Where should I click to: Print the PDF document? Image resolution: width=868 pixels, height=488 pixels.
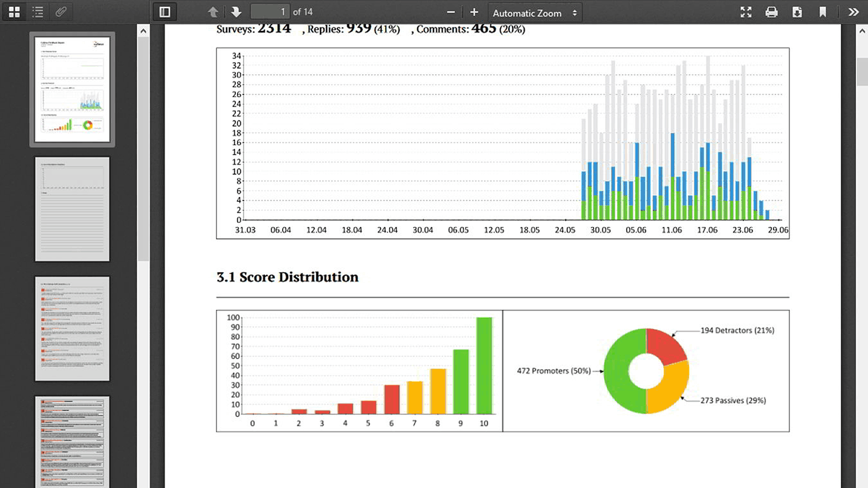click(x=771, y=11)
